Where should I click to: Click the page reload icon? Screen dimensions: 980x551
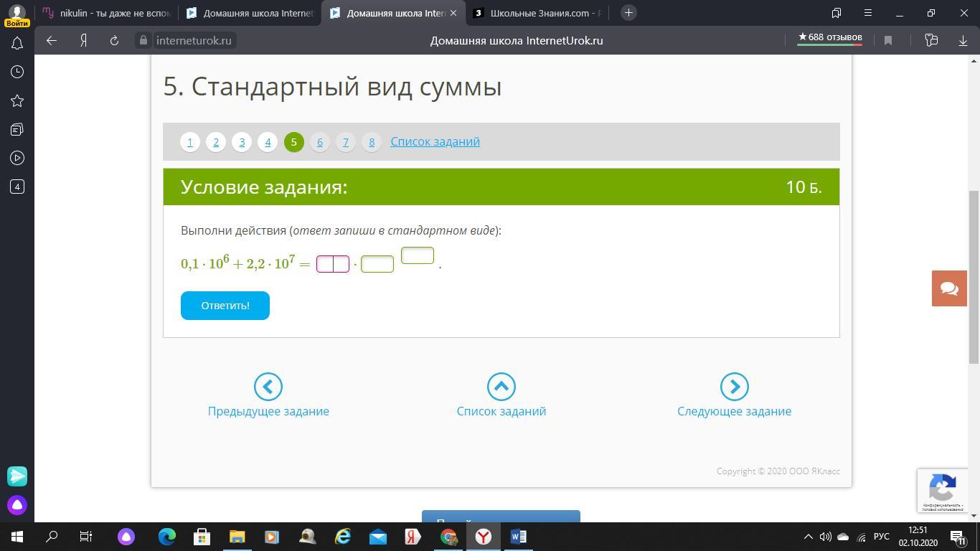coord(114,41)
